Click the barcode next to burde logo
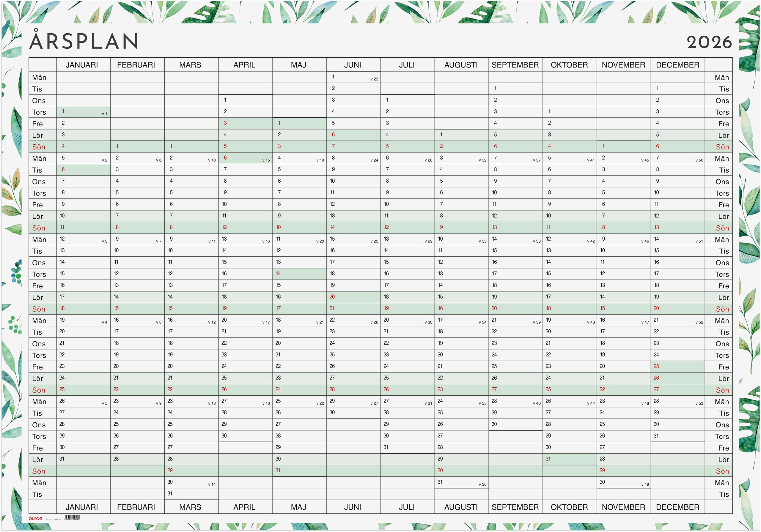Screen dimensions: 761x532 (x=72, y=517)
